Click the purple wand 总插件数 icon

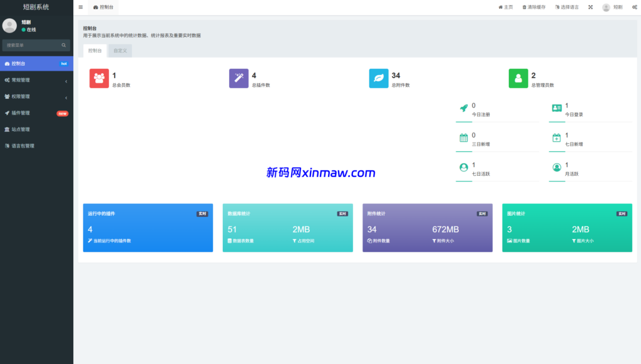238,78
